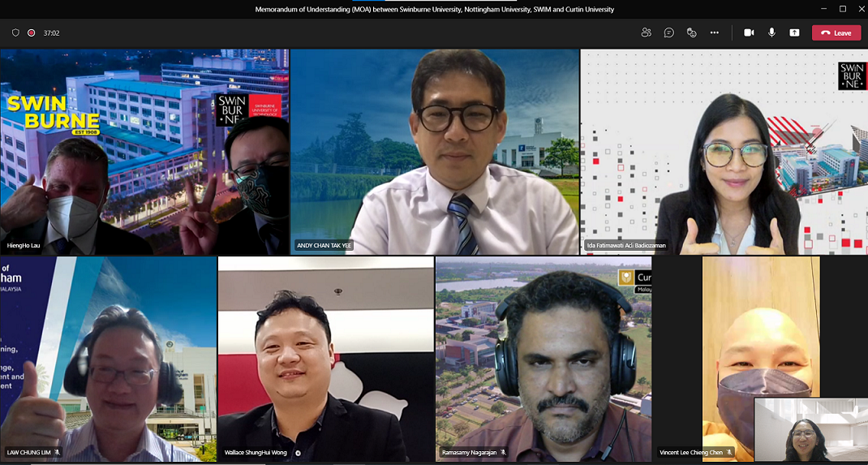Screen dimensions: 868x465
Task: Toggle the camera on or off
Action: click(x=749, y=32)
